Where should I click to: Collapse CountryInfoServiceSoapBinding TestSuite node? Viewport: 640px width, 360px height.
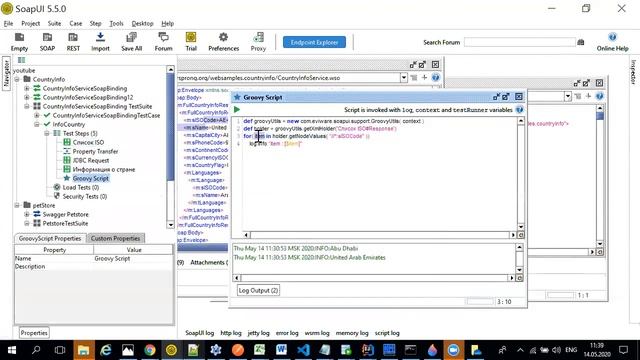(27, 106)
